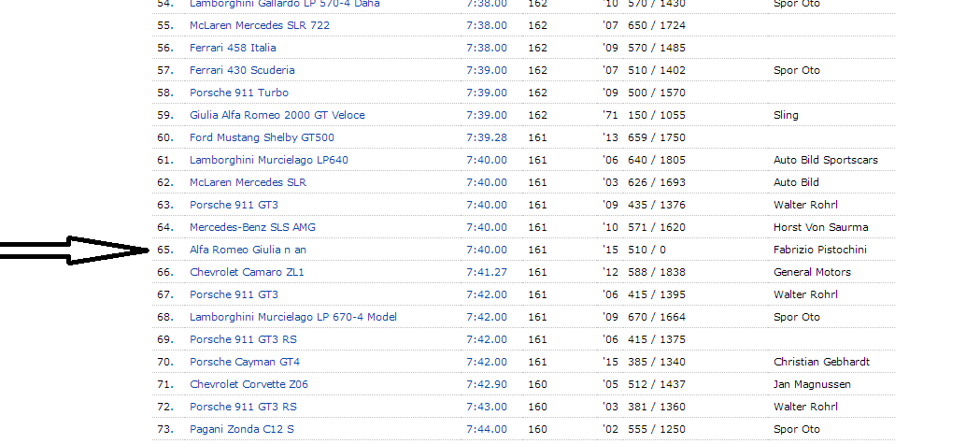Open 7:39.00 time for Ferrari 430 Scuderia
This screenshot has height=444, width=980.
486,71
